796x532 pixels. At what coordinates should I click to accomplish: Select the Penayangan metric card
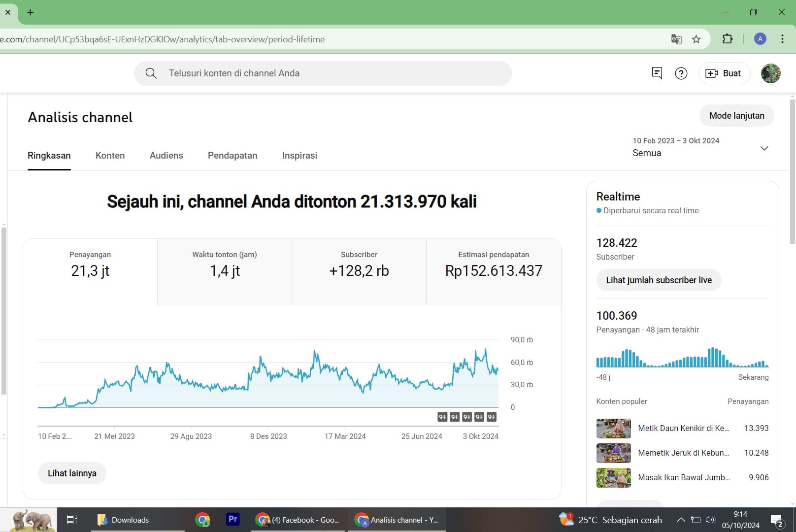pyautogui.click(x=90, y=272)
